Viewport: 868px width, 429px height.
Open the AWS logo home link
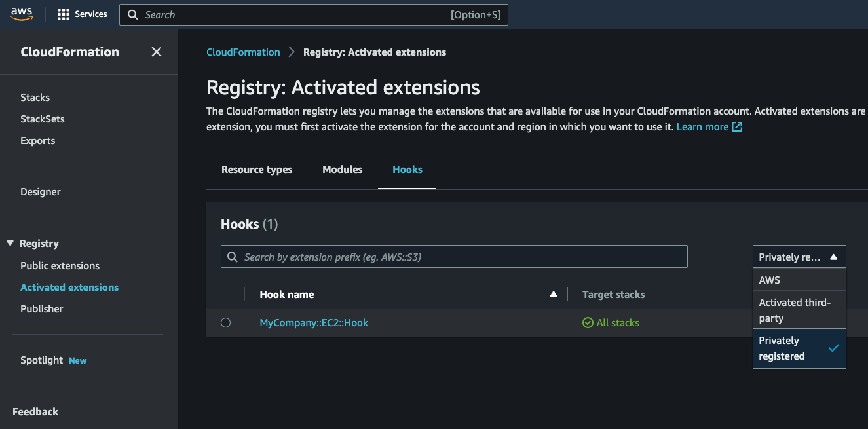22,14
